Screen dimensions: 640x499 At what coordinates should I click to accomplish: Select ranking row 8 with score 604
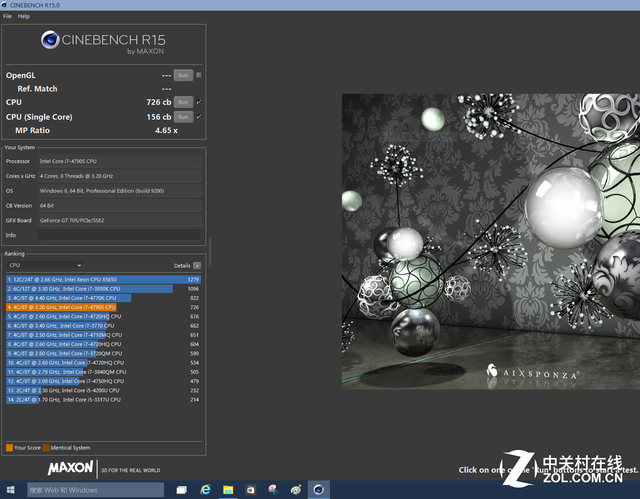coord(103,344)
